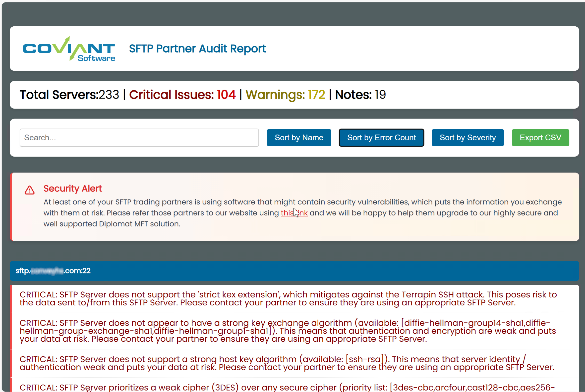This screenshot has width=585, height=392.
Task: Select the Notes: 19 summary stat
Action: [360, 95]
